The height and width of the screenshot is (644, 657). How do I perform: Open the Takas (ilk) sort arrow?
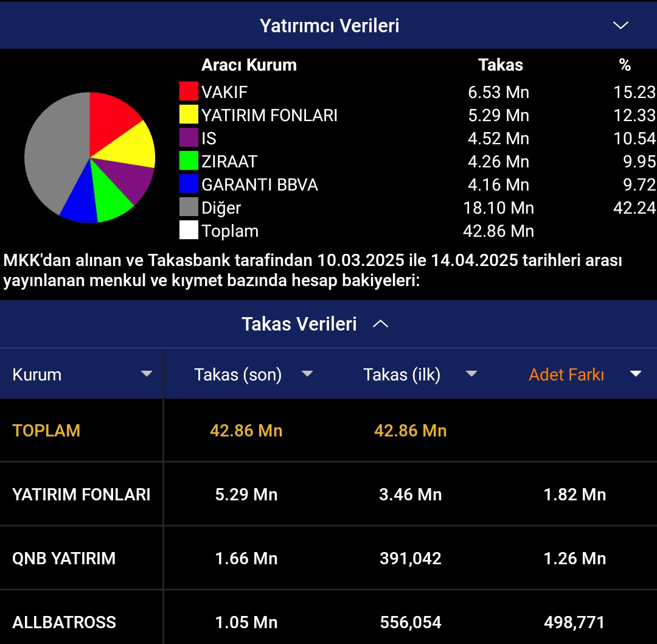[471, 374]
